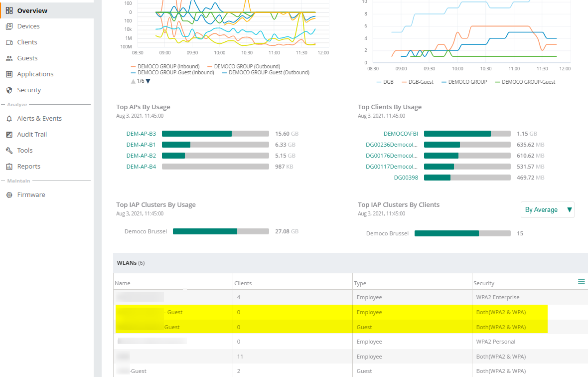Go to next legend page arrow

pos(148,81)
